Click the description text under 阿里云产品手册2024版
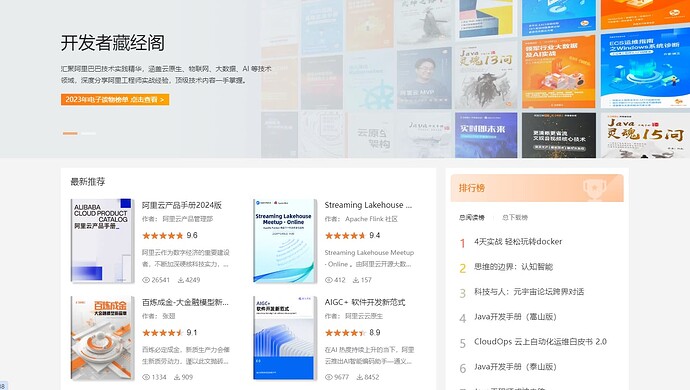 coord(186,258)
